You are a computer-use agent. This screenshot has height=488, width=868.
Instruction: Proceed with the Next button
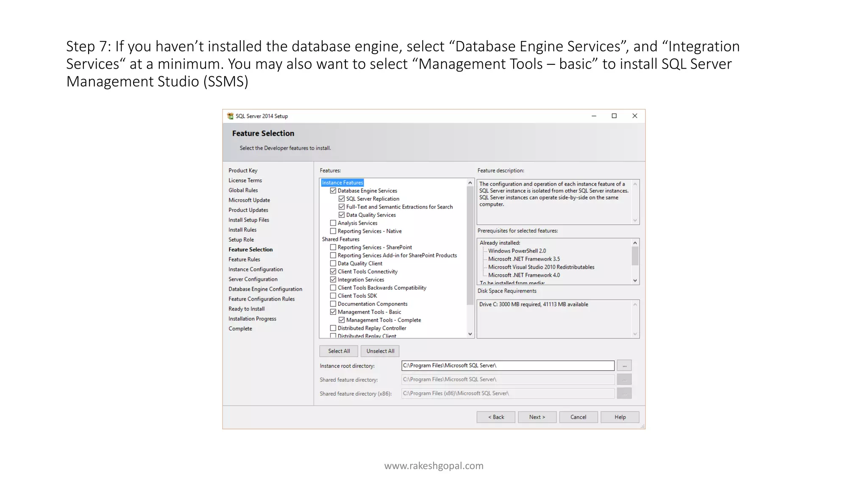pos(537,417)
